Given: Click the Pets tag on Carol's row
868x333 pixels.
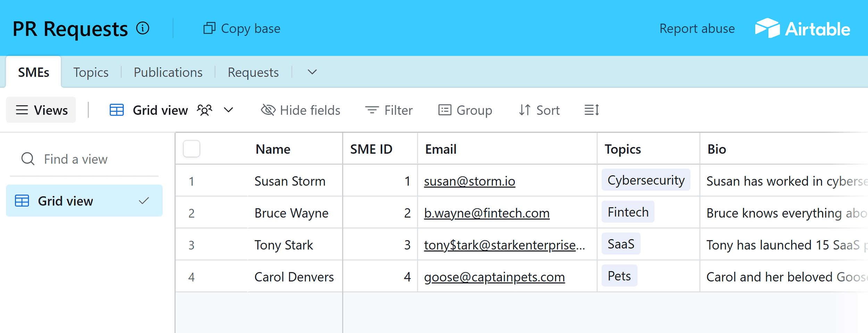Looking at the screenshot, I should coord(619,275).
